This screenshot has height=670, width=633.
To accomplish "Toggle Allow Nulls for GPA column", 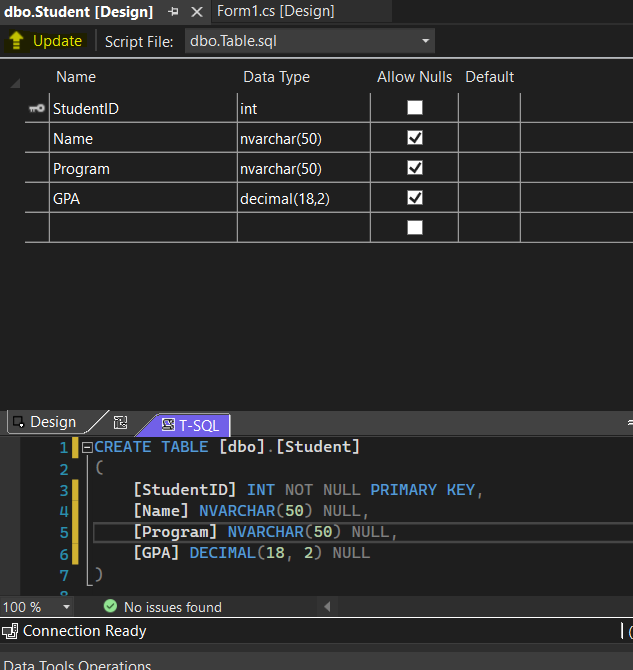I will click(414, 198).
